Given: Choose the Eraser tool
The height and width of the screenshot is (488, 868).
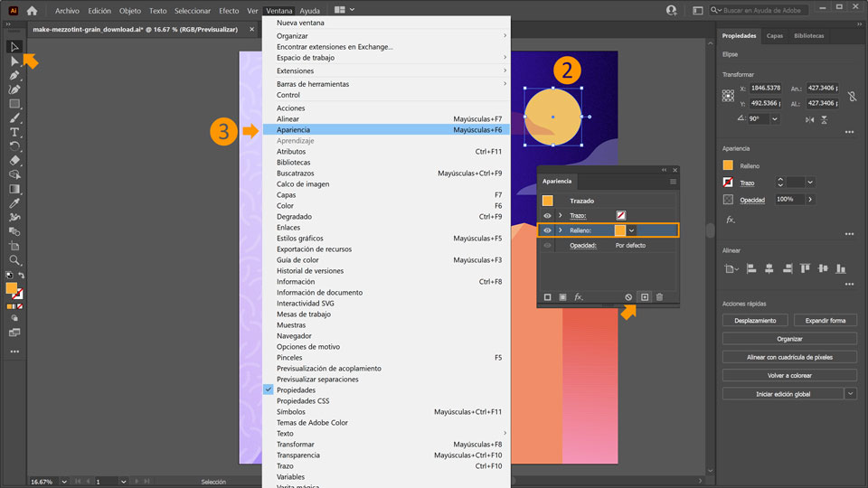Looking at the screenshot, I should pos(14,161).
